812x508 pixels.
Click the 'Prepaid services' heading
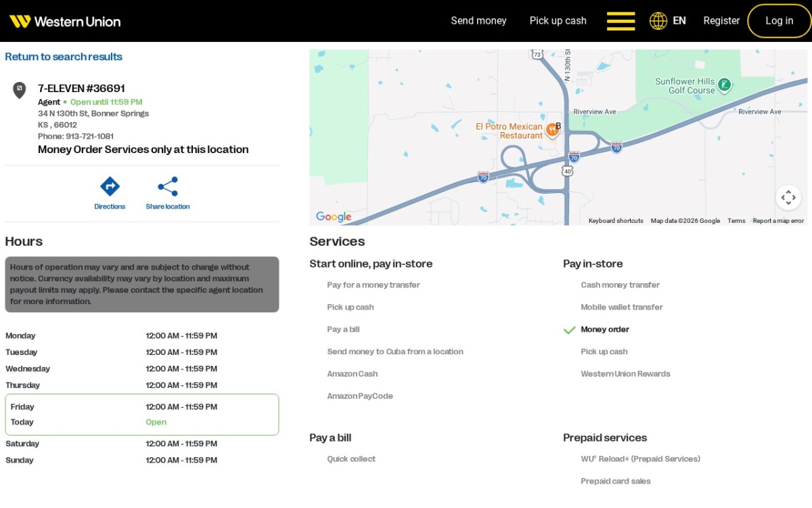pos(605,438)
